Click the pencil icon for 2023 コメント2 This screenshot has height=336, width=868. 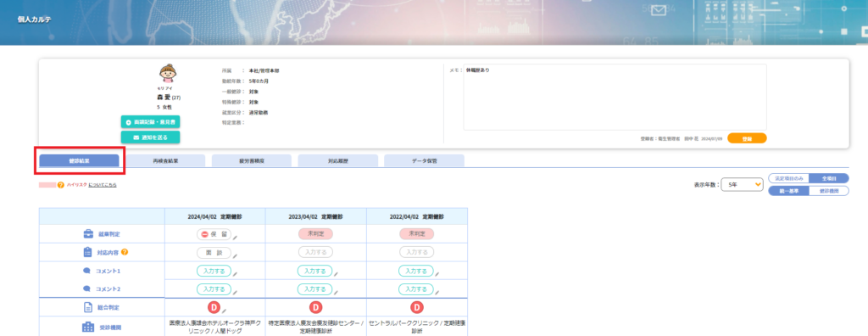point(336,292)
